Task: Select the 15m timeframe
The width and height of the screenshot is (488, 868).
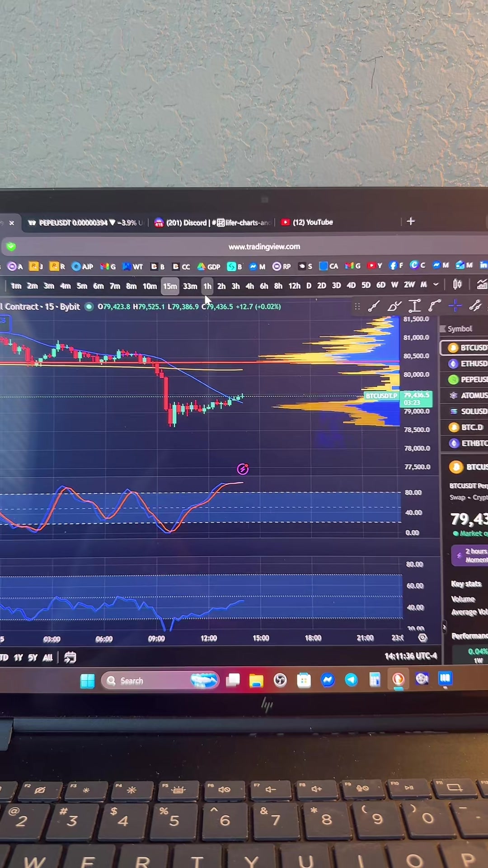Action: click(x=170, y=286)
